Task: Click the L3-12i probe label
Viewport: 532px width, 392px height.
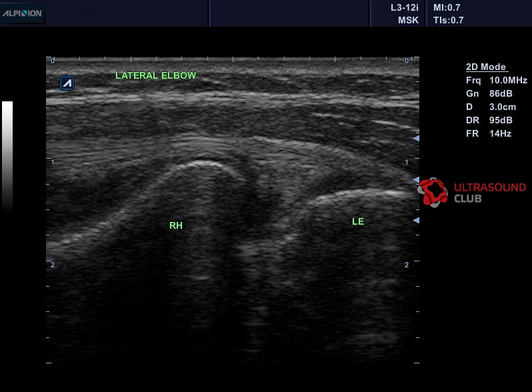Action: (x=405, y=7)
